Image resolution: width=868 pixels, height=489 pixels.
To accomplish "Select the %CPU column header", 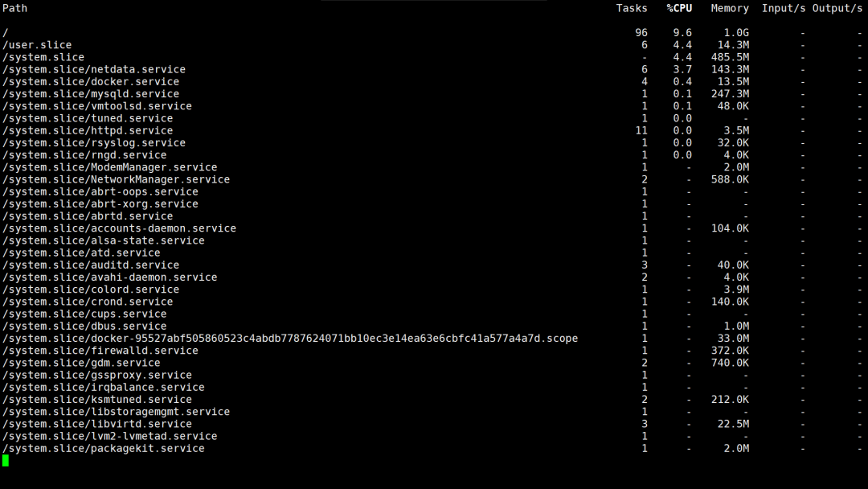I will click(679, 8).
